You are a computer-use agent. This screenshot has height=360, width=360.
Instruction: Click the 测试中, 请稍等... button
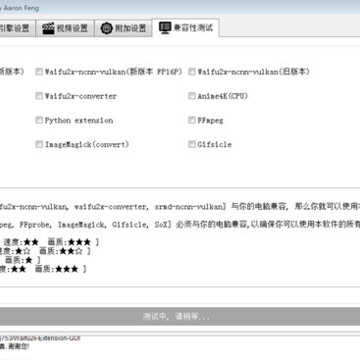[x=180, y=316]
